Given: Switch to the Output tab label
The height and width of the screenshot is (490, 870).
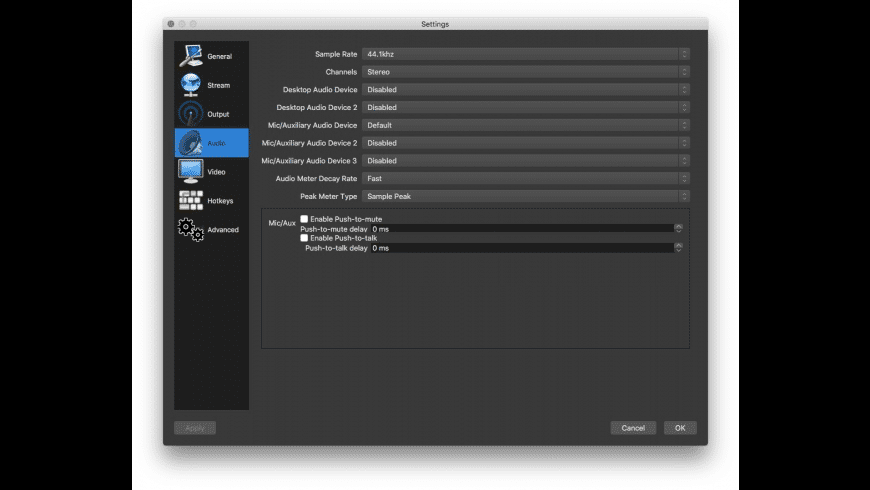Looking at the screenshot, I should click(x=218, y=114).
